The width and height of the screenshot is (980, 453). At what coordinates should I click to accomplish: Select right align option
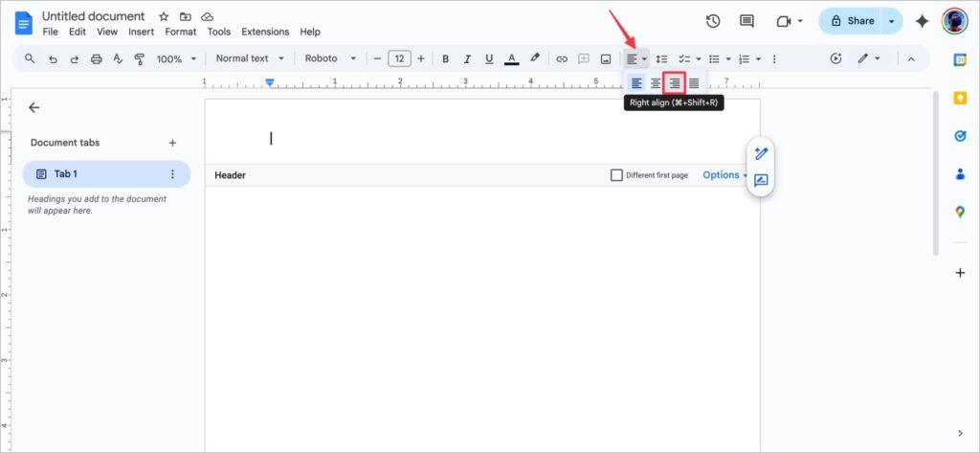[x=675, y=82]
